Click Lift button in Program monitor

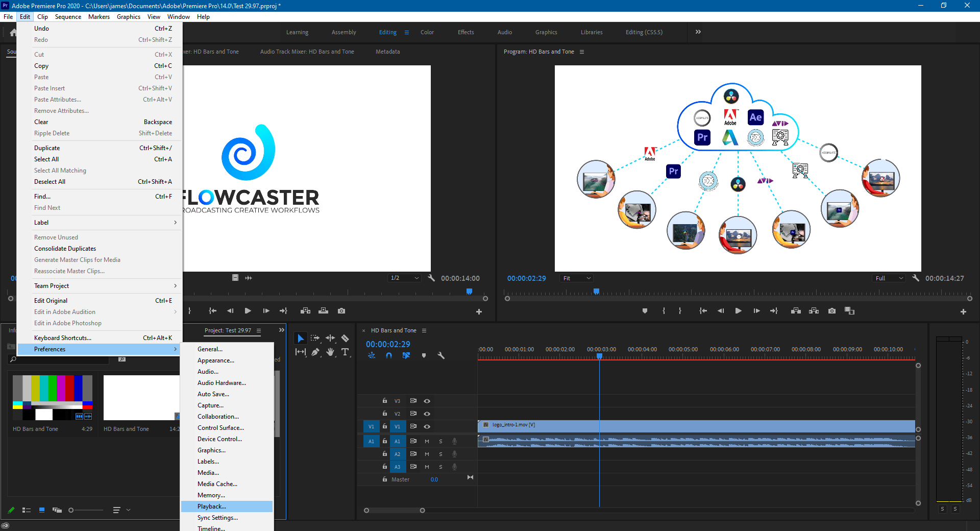796,311
